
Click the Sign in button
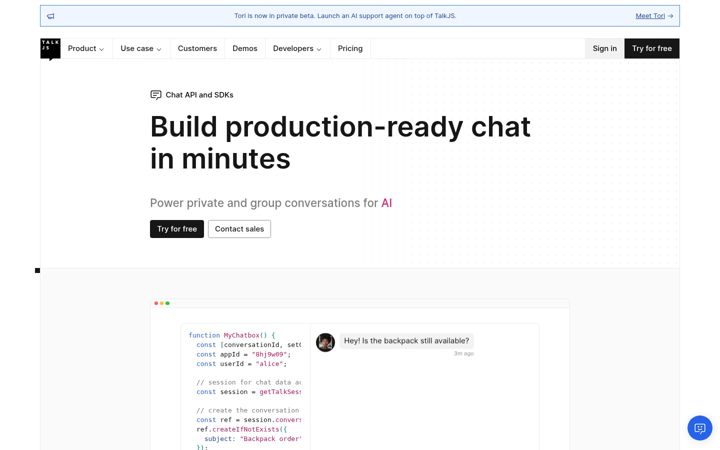(604, 49)
